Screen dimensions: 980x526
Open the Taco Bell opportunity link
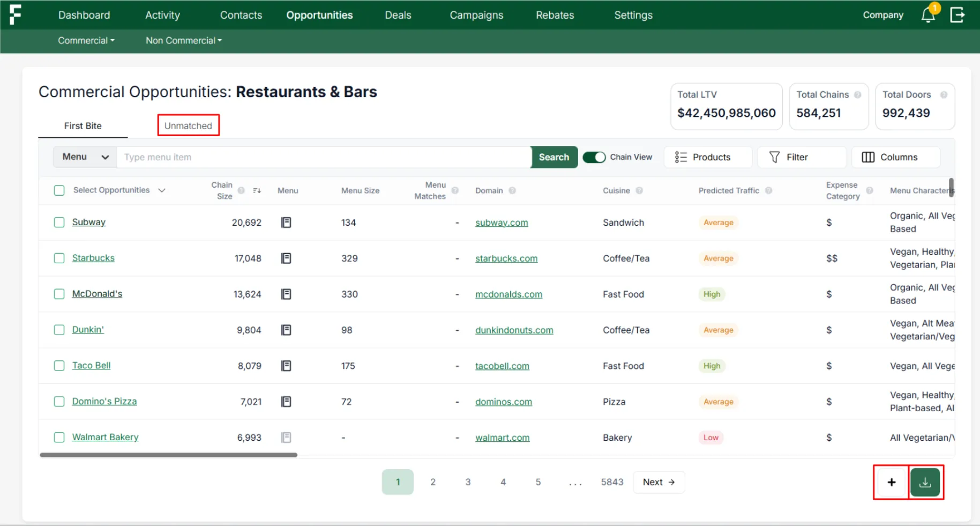coord(92,366)
